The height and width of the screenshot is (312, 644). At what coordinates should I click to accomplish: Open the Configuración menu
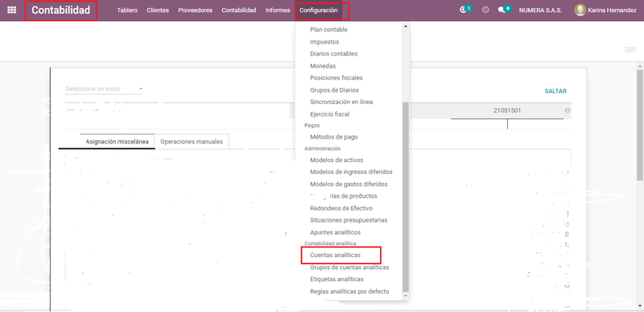(318, 10)
